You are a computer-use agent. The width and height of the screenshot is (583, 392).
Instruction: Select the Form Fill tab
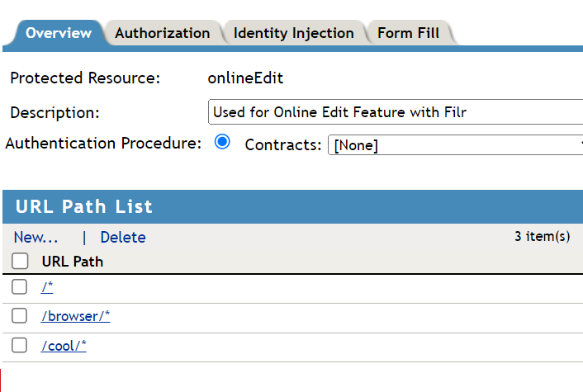pyautogui.click(x=408, y=33)
